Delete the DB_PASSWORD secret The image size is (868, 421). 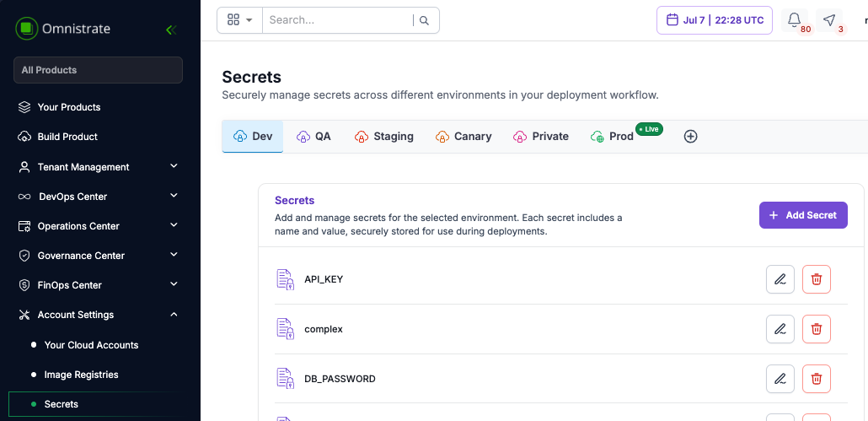pos(816,379)
